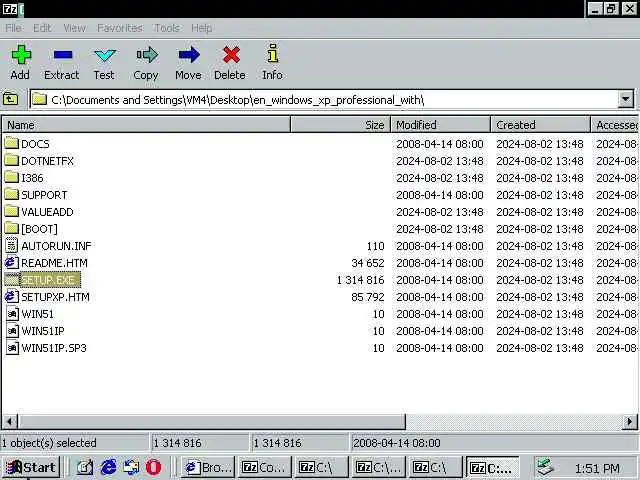Image resolution: width=640 pixels, height=480 pixels.
Task: Select the [BOOT] folder icon
Action: (x=11, y=229)
